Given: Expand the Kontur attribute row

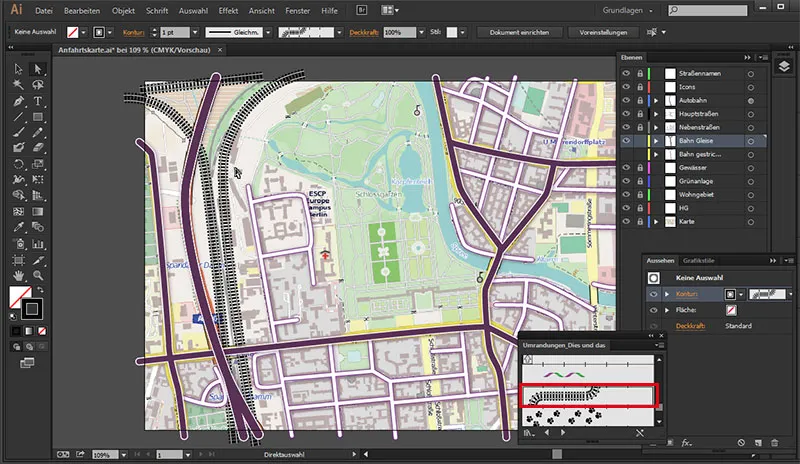Looking at the screenshot, I should pyautogui.click(x=667, y=294).
